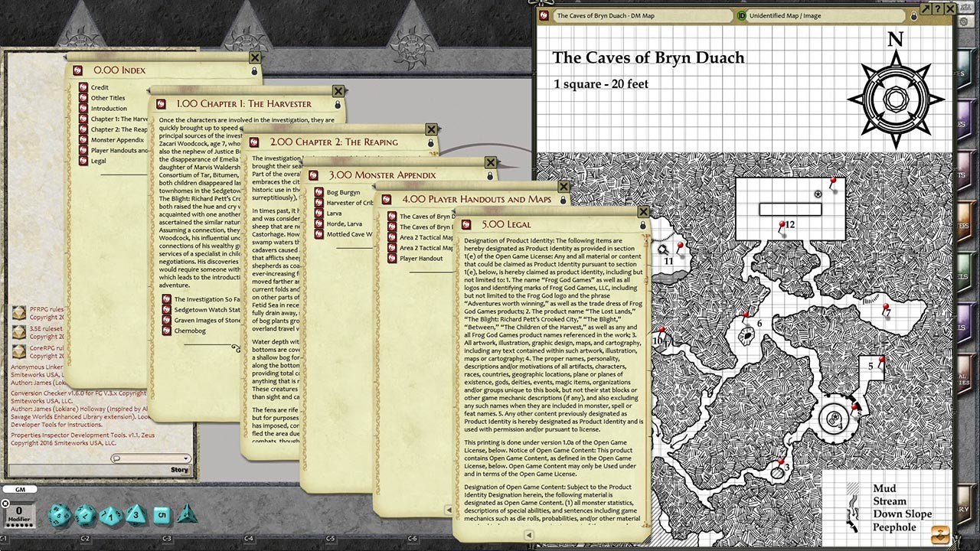Open the chat mode dropdown

click(x=152, y=458)
